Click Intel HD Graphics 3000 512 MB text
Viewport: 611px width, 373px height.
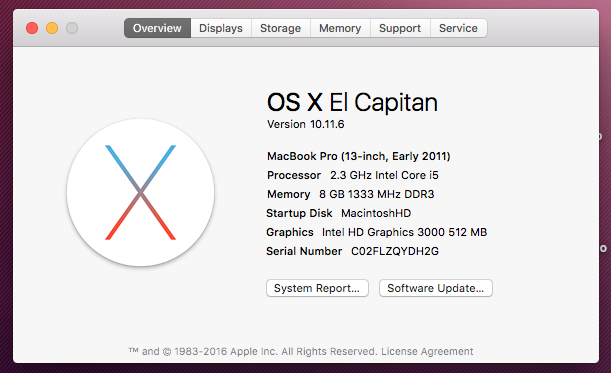coord(404,232)
